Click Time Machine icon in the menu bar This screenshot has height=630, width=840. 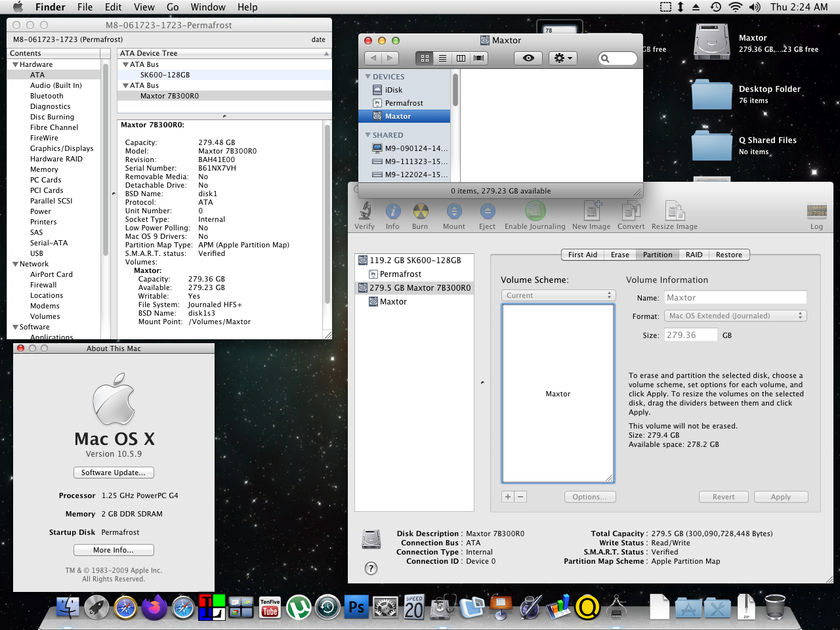coord(715,7)
